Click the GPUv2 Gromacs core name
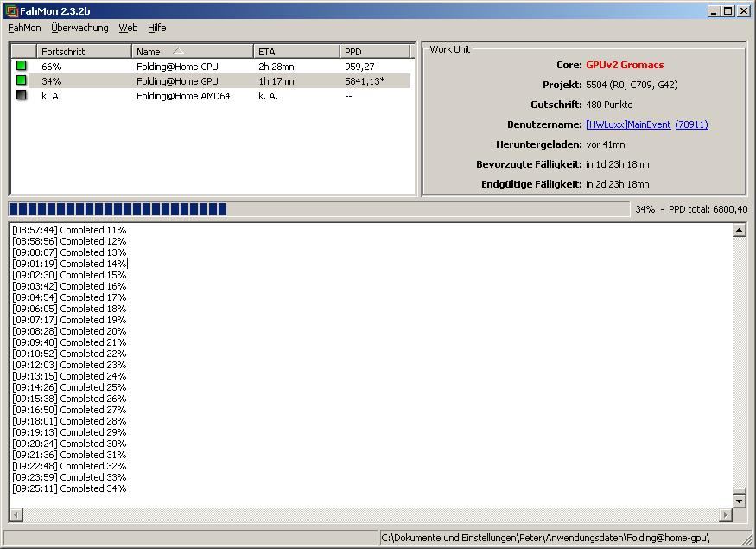 click(625, 65)
